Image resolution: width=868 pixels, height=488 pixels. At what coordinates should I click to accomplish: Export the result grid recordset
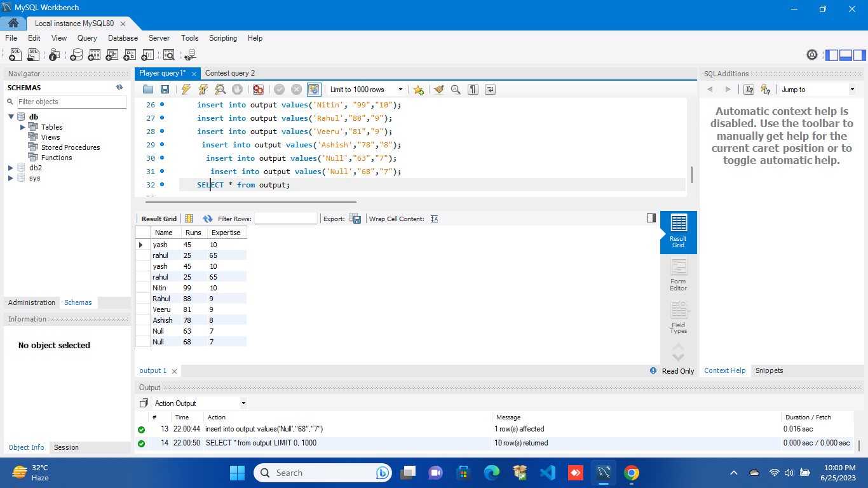point(355,218)
